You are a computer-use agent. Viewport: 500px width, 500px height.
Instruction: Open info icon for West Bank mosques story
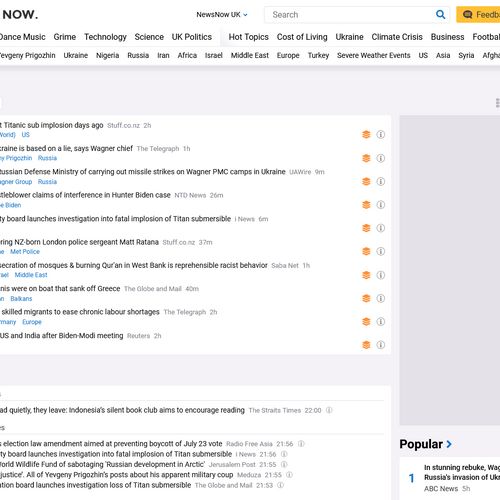point(381,275)
